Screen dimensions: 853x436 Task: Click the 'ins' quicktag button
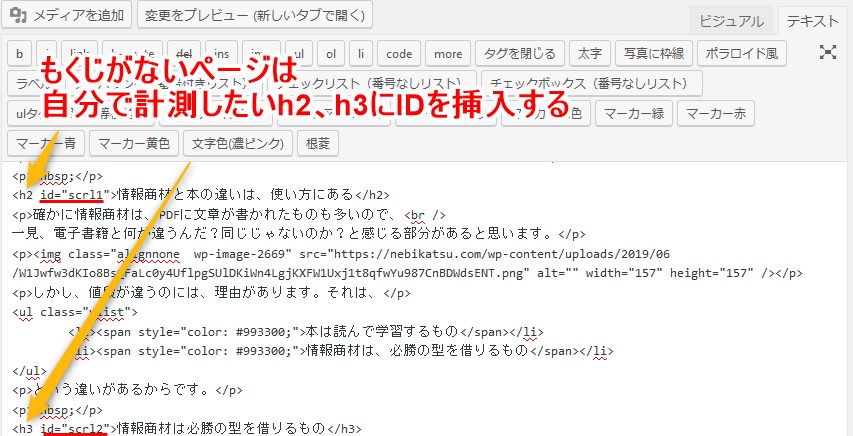222,53
